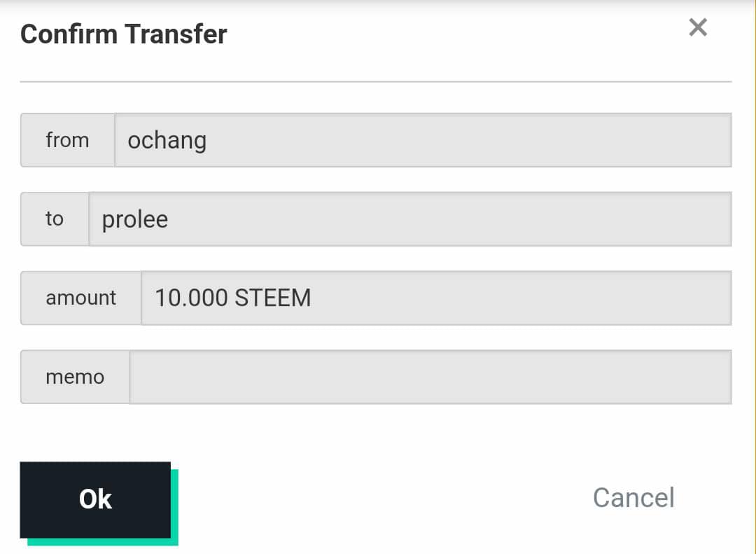Image resolution: width=756 pixels, height=554 pixels.
Task: Click the word STEEM in the amount
Action: coord(272,298)
